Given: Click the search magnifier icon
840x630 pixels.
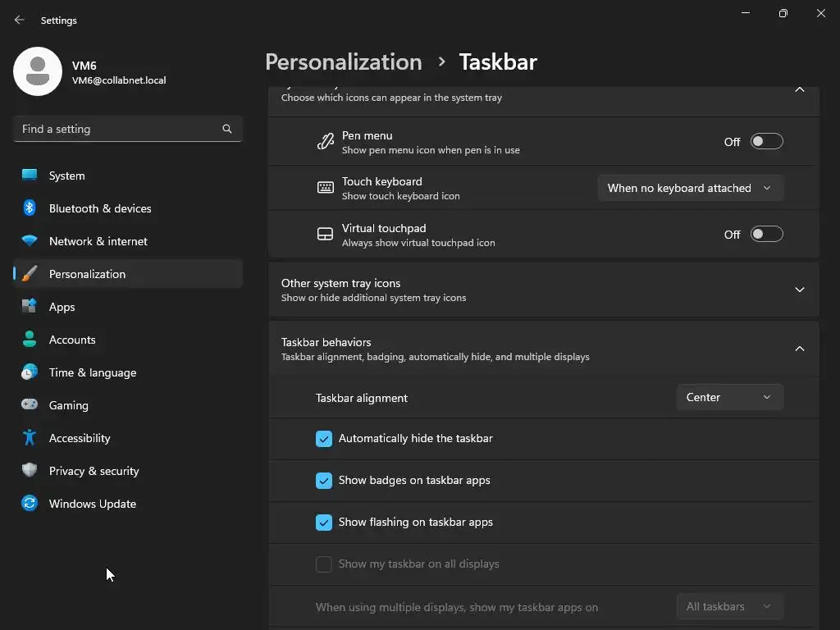Looking at the screenshot, I should pyautogui.click(x=227, y=129).
